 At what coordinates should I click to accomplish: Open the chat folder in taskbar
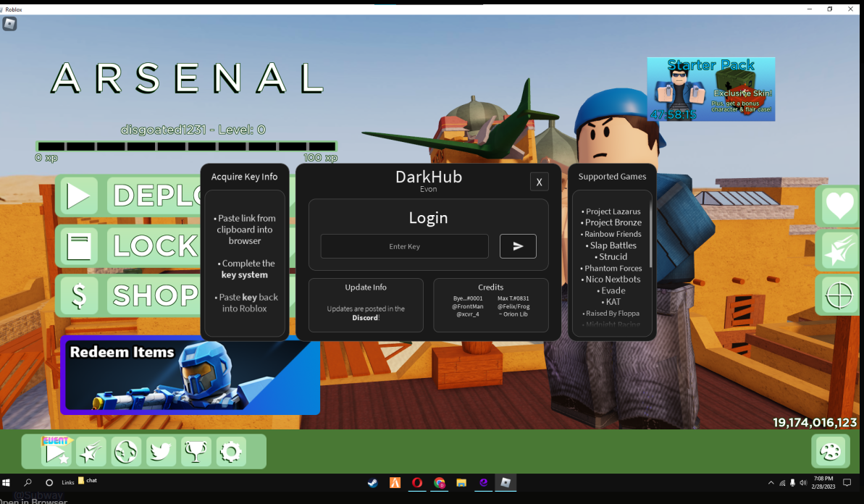coord(88,480)
